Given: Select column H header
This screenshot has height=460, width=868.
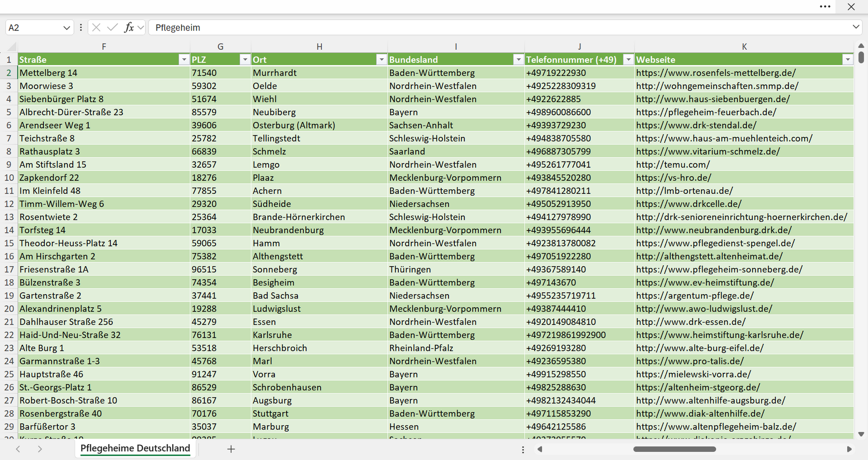Looking at the screenshot, I should coord(319,47).
